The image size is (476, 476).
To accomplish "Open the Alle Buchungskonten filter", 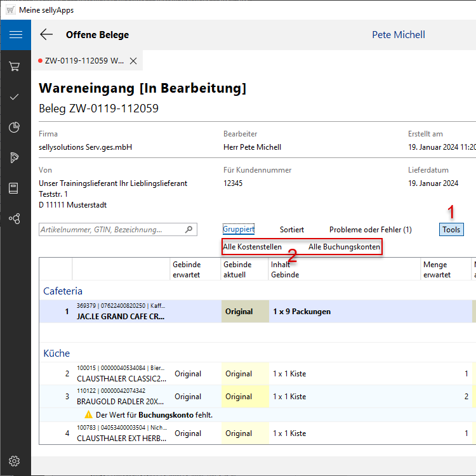I will [344, 247].
